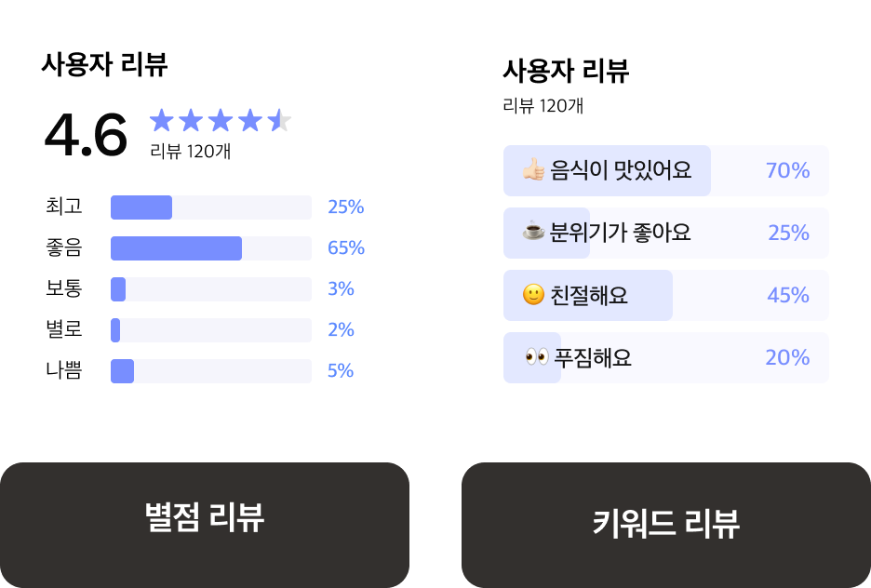
Task: Select the 음식이 맛있어요 keyword row
Action: tap(665, 170)
